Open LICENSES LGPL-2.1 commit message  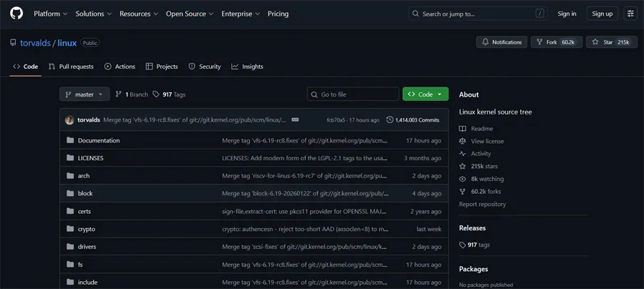pos(303,158)
